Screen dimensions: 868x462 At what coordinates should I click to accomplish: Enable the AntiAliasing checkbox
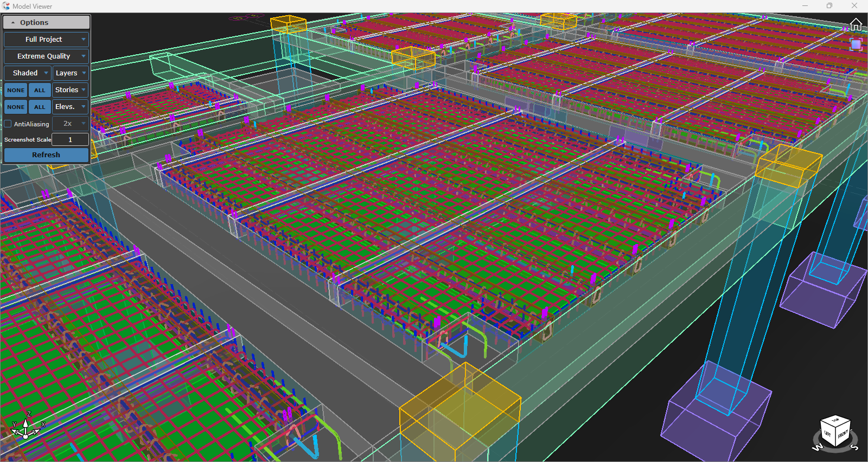point(8,124)
